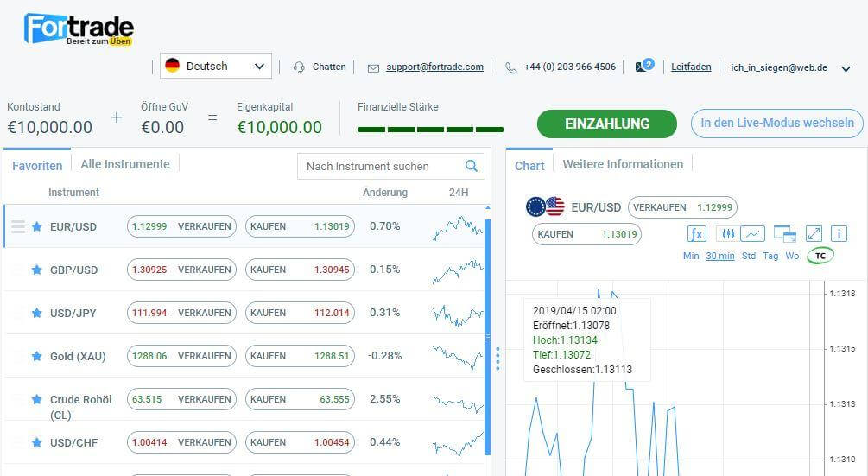Click In den Live-Modus wechseln
Viewport: 868px width, 476px height.
[x=777, y=123]
